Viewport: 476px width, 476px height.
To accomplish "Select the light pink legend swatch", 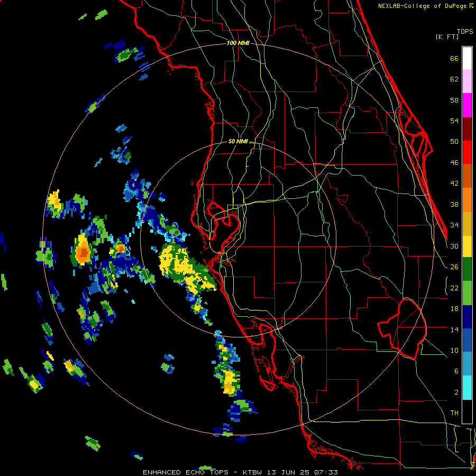I will (x=467, y=81).
